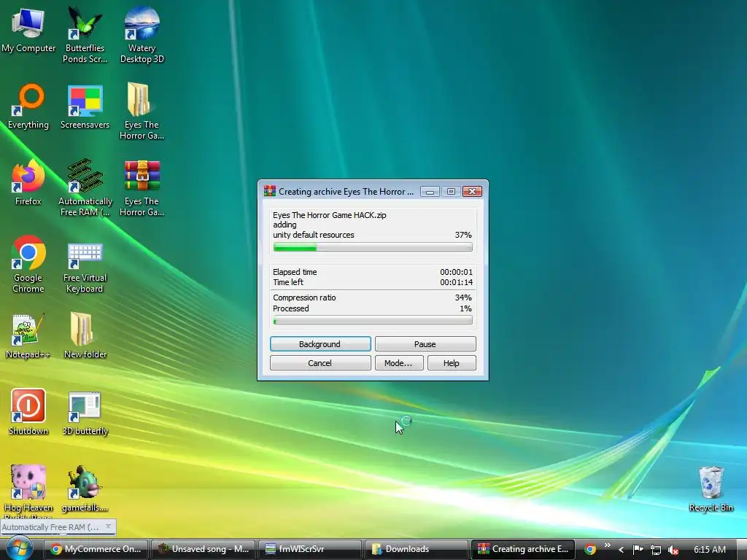
Task: Select the New folder icon
Action: pyautogui.click(x=85, y=336)
